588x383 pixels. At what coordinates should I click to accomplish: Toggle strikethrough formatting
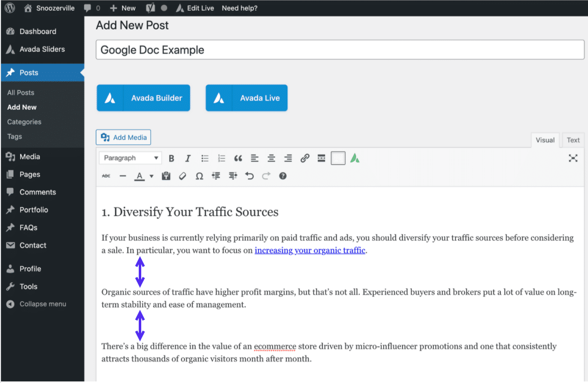[x=106, y=176]
